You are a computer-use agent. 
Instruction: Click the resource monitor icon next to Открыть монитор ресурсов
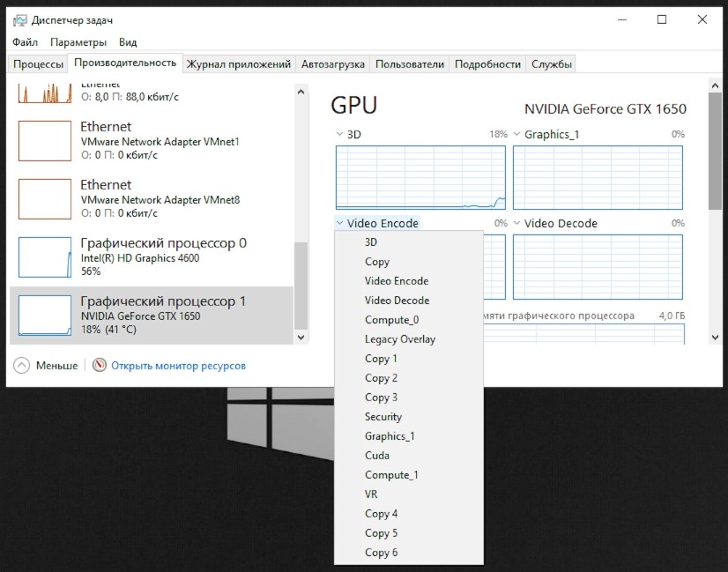[99, 366]
